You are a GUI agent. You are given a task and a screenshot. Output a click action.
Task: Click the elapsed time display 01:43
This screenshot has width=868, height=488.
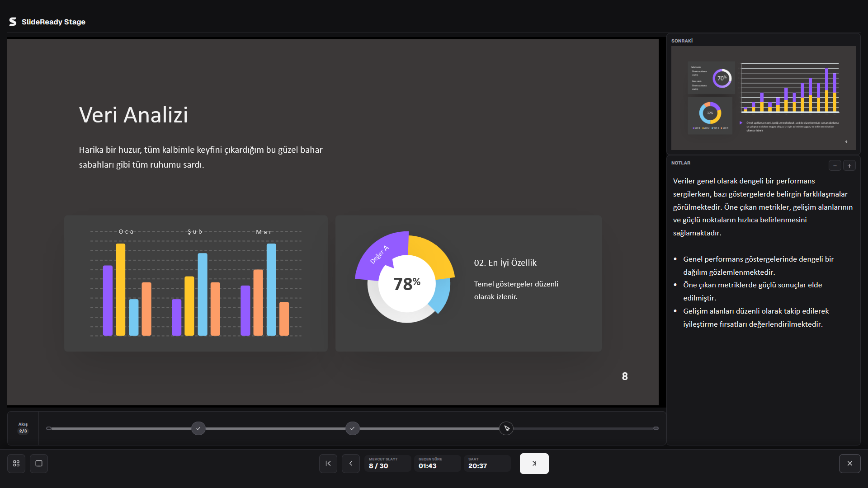(437, 464)
